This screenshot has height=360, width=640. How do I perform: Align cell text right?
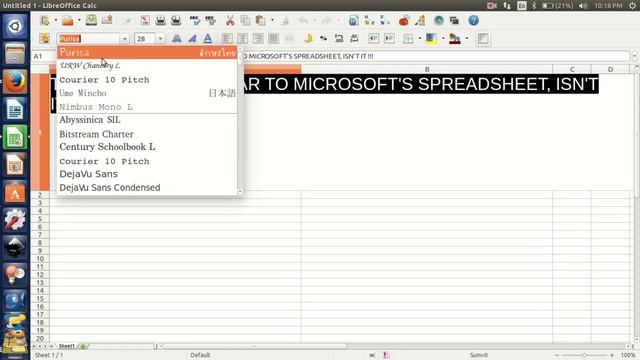pyautogui.click(x=258, y=39)
